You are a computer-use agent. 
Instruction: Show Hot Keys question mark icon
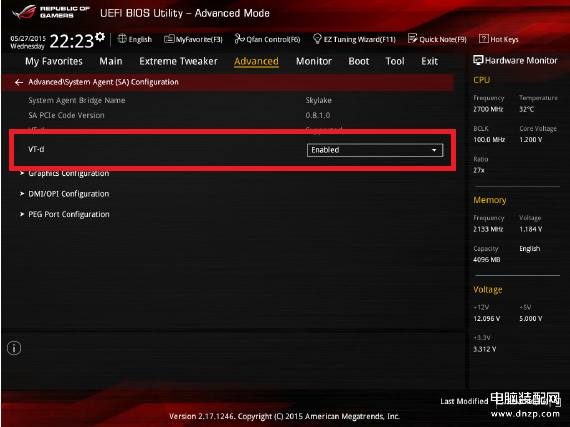[483, 39]
